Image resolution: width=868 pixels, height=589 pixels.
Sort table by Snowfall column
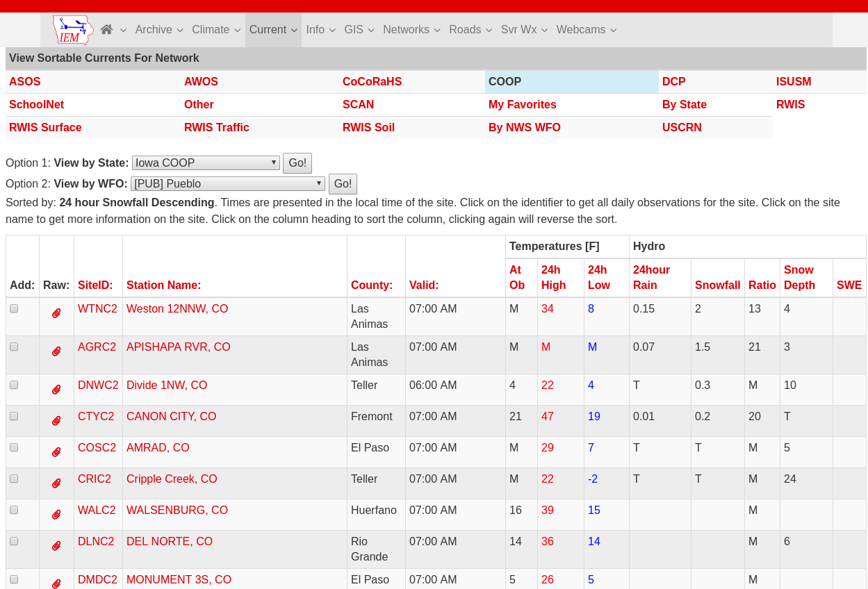(718, 285)
